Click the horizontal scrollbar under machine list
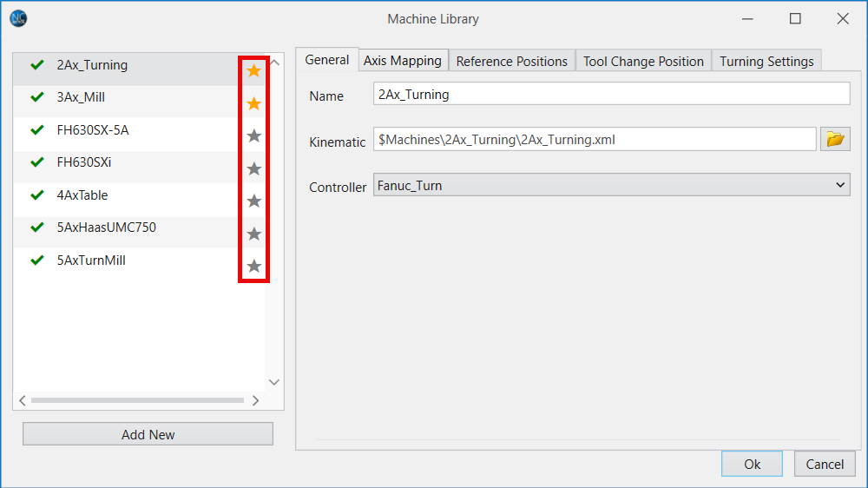Image resolution: width=868 pixels, height=488 pixels. pyautogui.click(x=137, y=400)
